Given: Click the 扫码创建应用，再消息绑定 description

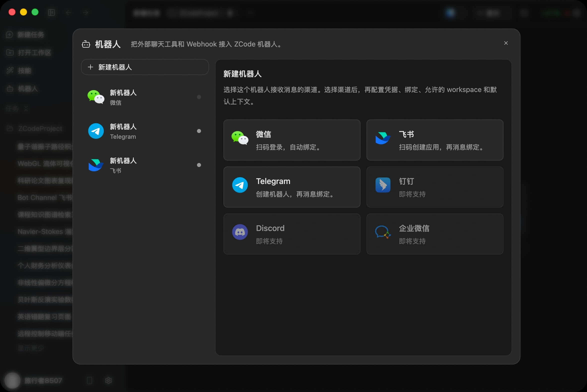Looking at the screenshot, I should [442, 147].
